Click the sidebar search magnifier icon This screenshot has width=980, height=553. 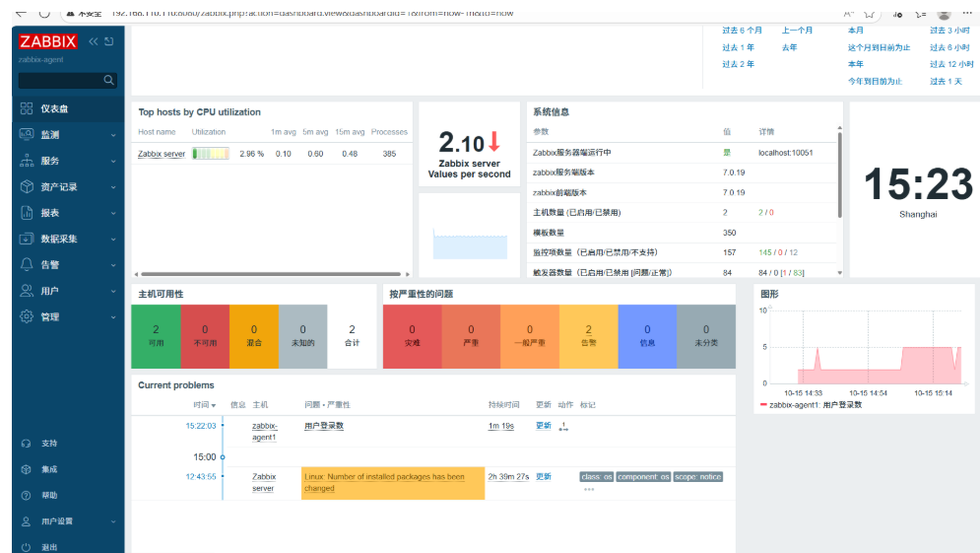108,80
